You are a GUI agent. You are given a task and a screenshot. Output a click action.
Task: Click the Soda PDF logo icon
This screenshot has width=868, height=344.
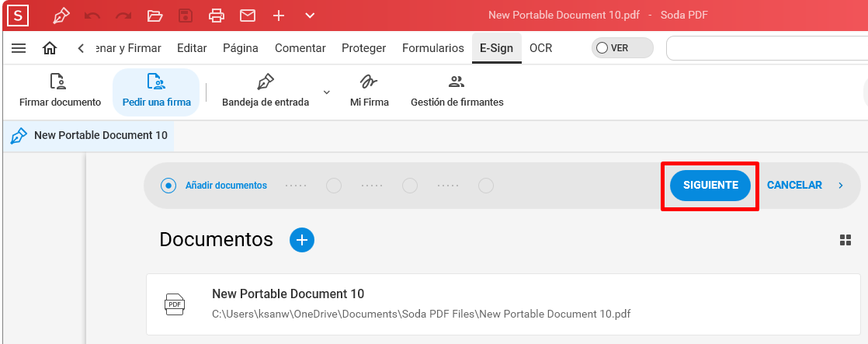click(x=18, y=16)
